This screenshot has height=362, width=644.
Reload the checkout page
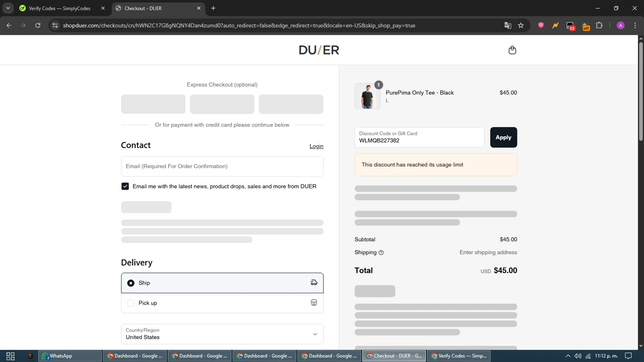tap(38, 25)
